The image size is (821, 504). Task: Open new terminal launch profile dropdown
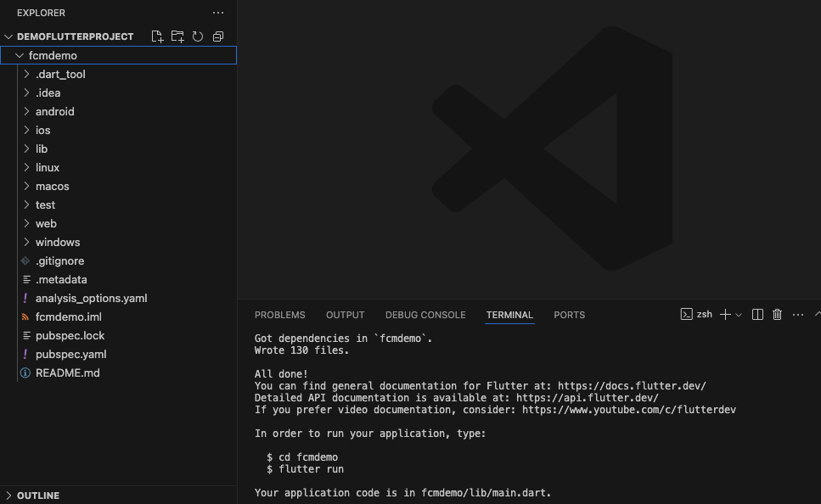[739, 315]
